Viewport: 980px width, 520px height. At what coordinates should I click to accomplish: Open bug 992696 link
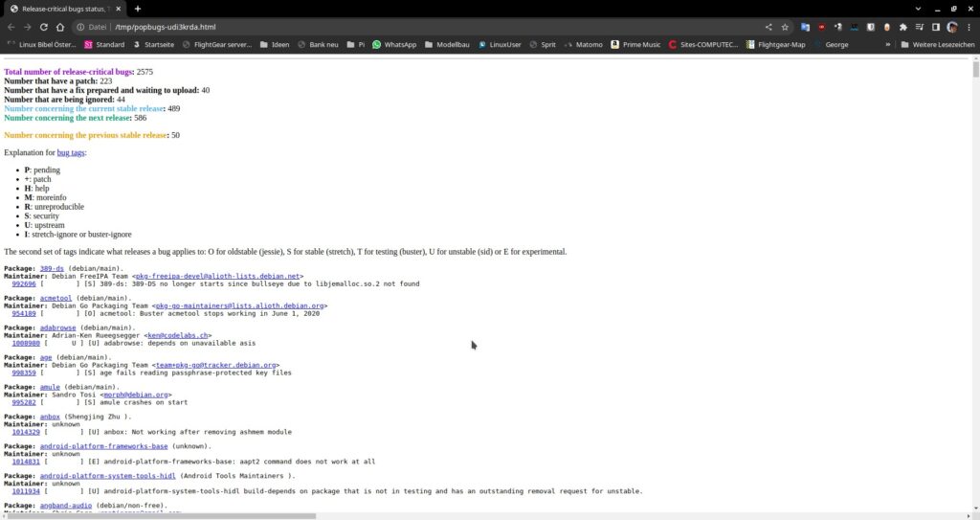[x=24, y=283]
